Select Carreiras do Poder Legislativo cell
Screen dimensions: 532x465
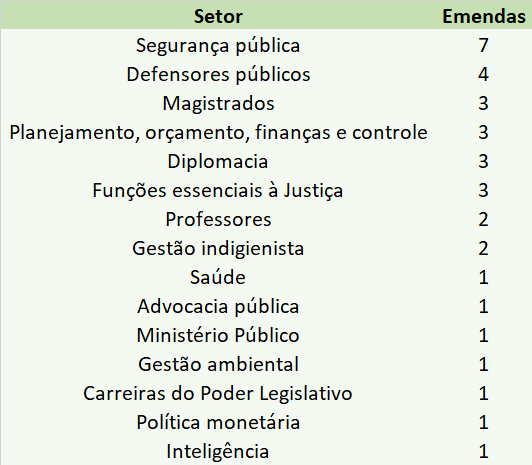pyautogui.click(x=218, y=393)
